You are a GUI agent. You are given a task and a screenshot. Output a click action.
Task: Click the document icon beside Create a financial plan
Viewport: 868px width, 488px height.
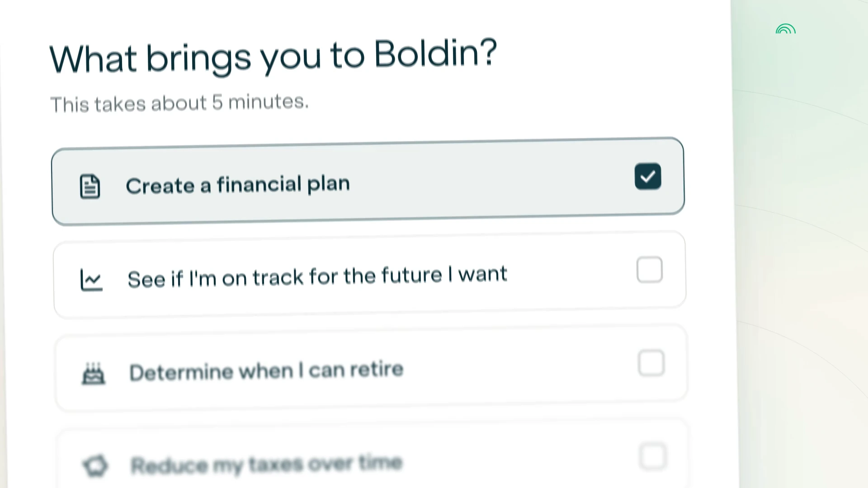90,186
